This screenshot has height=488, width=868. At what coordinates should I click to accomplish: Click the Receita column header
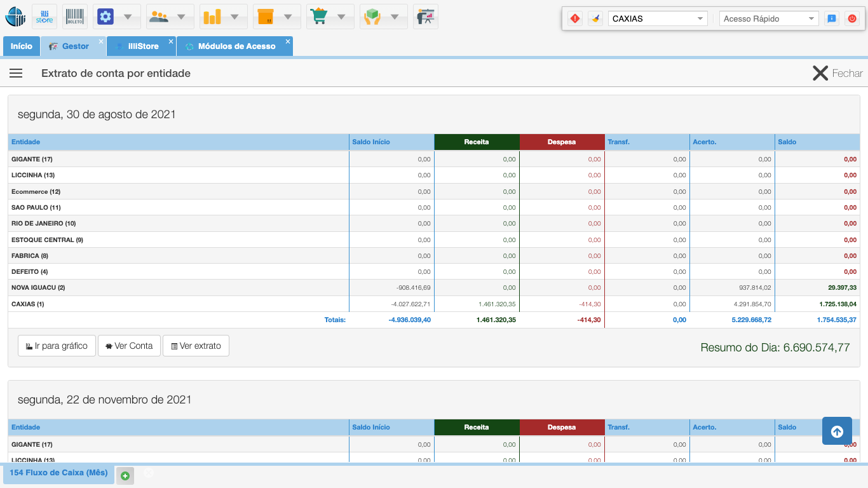(x=477, y=142)
